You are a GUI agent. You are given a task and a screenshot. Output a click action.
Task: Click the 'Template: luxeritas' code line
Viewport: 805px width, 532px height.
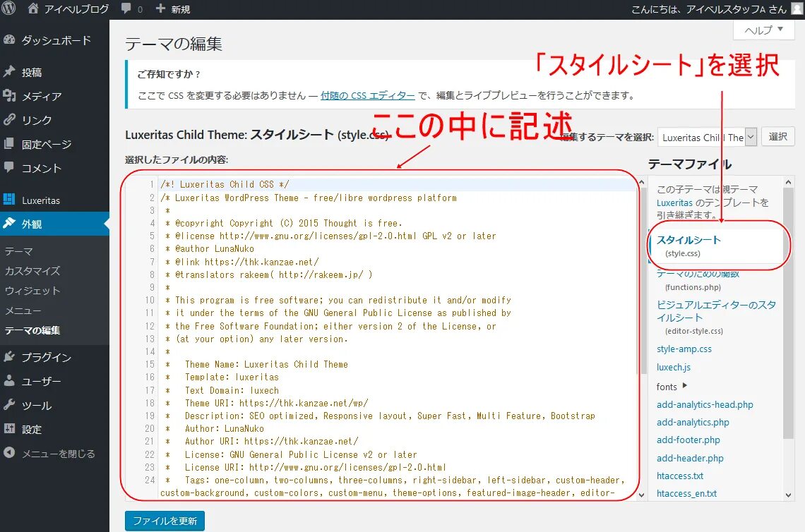point(232,377)
